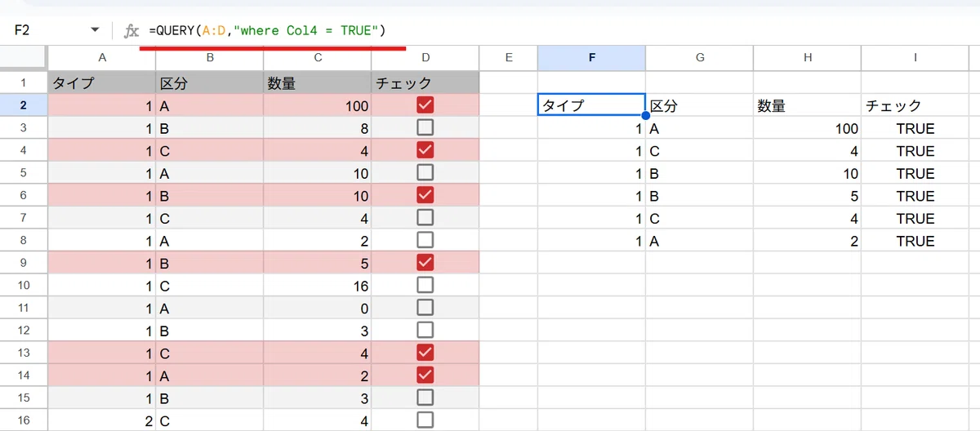
Task: Select row 2 by its row number
Action: coord(24,104)
